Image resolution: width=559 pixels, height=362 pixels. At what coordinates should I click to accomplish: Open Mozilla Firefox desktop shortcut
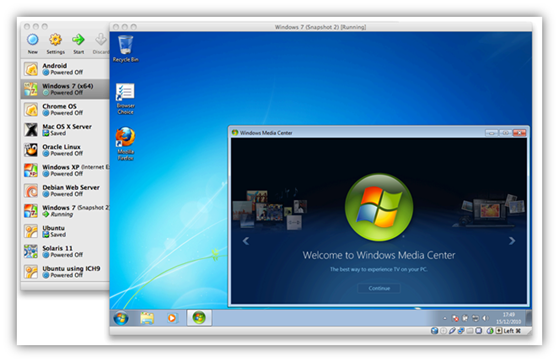pos(125,144)
